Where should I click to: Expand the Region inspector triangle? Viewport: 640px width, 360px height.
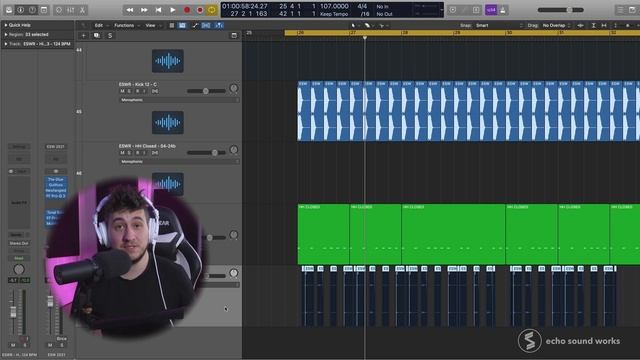pos(6,34)
